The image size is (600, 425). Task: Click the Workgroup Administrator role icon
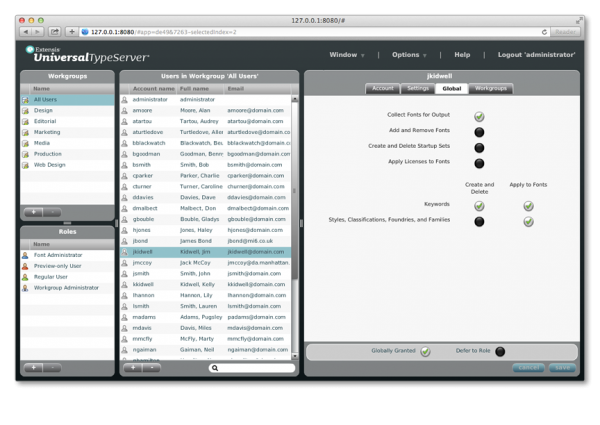pos(25,288)
